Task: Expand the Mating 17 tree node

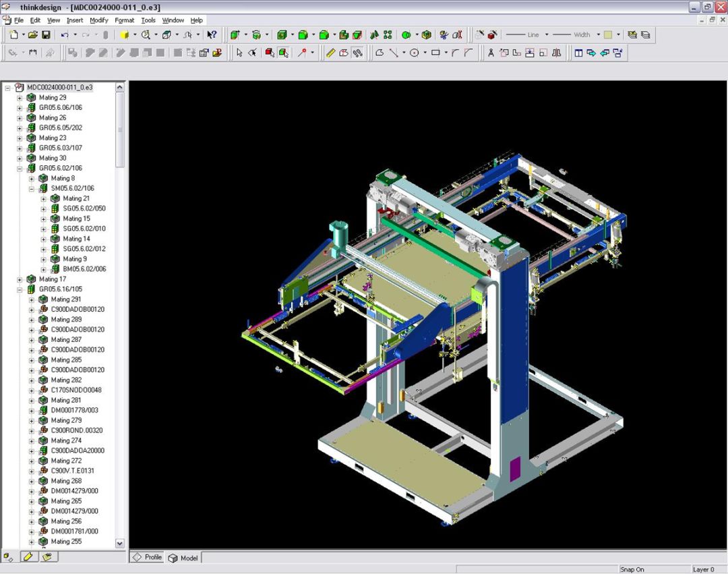Action: [x=20, y=279]
